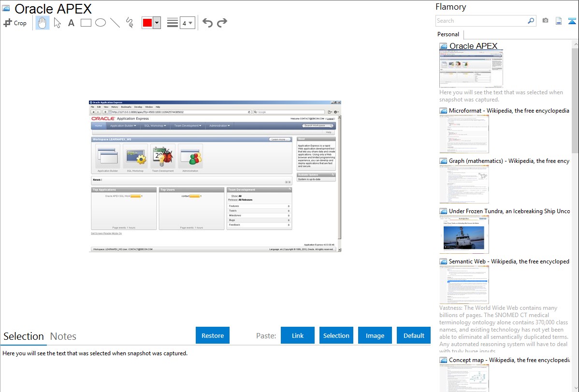Click the line thickness icon
579x392 pixels.
(x=173, y=23)
